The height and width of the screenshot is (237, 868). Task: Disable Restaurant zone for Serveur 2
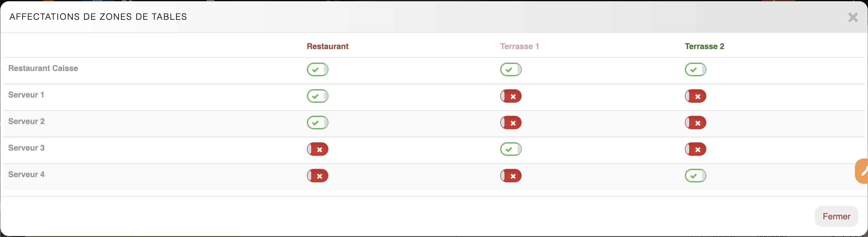point(317,123)
